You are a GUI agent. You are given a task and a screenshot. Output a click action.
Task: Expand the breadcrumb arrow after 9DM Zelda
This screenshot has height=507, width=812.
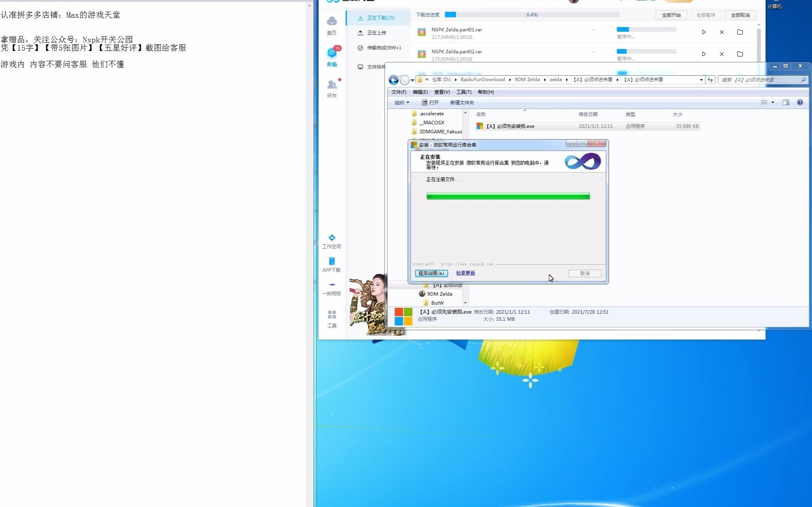544,80
